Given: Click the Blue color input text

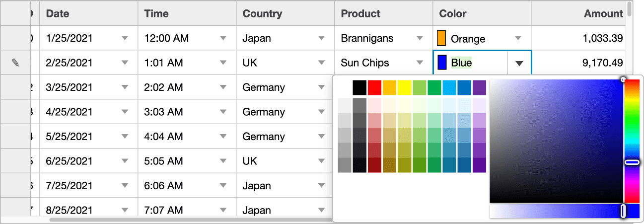Looking at the screenshot, I should point(461,63).
